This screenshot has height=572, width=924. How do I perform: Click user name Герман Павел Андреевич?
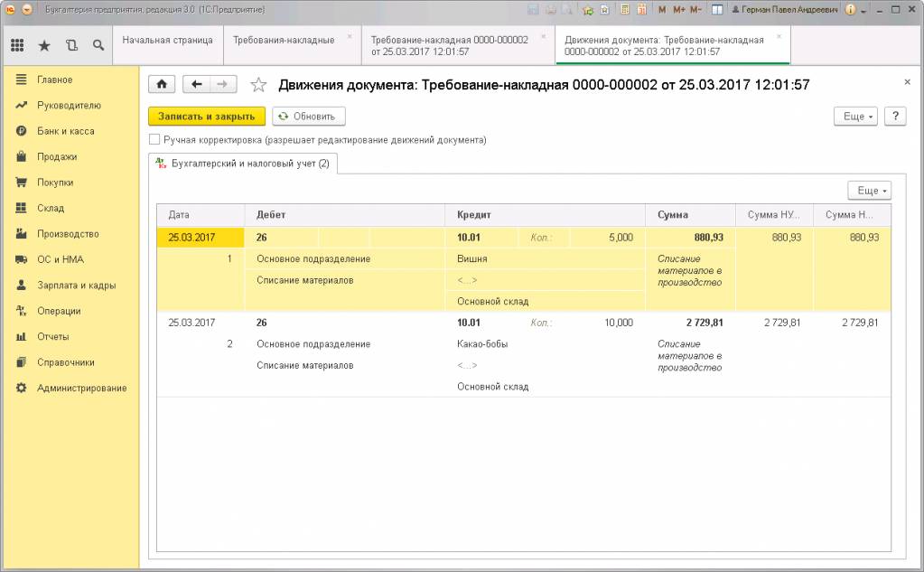784,9
